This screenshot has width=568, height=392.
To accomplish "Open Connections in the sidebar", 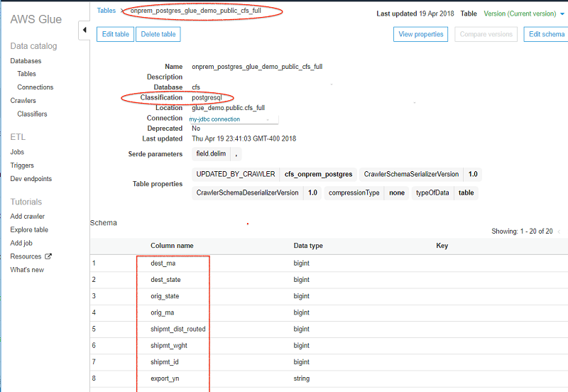I will [35, 87].
